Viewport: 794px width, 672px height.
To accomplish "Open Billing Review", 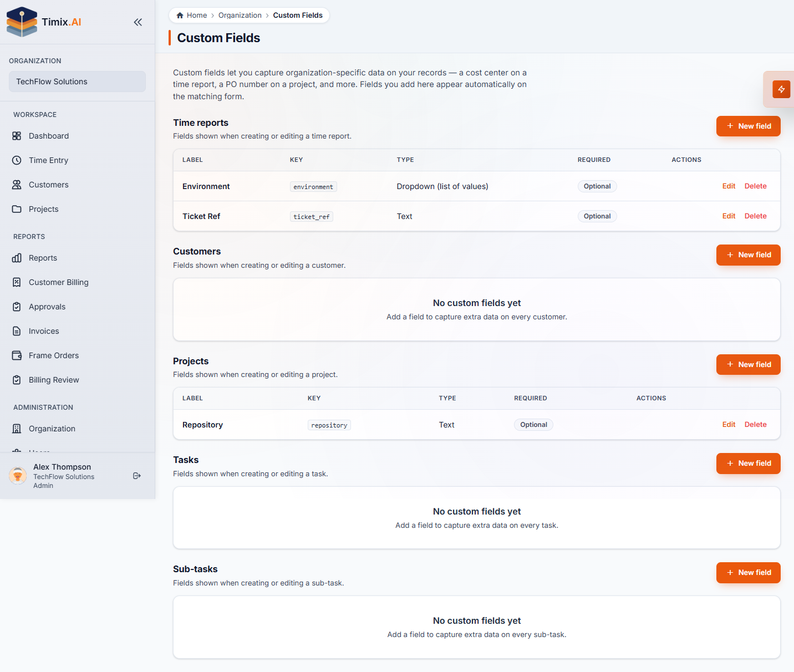I will (x=77, y=380).
